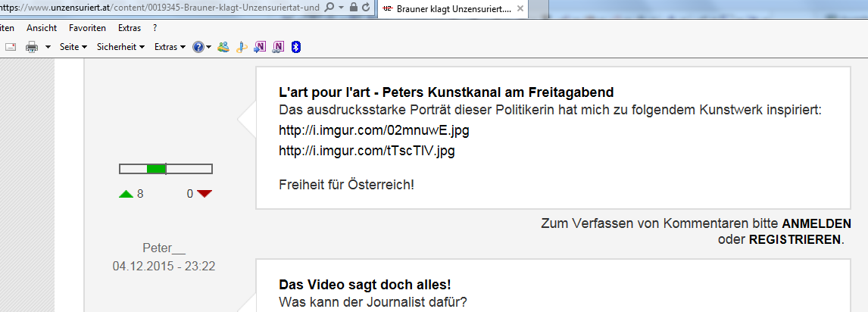Click the Messenger people icon in toolbar

click(x=223, y=47)
